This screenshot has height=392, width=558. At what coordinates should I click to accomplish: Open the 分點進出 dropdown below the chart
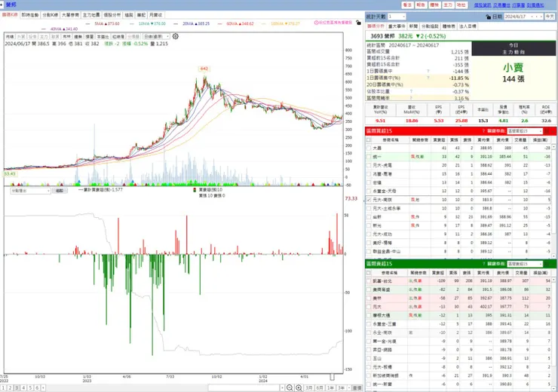[30, 191]
